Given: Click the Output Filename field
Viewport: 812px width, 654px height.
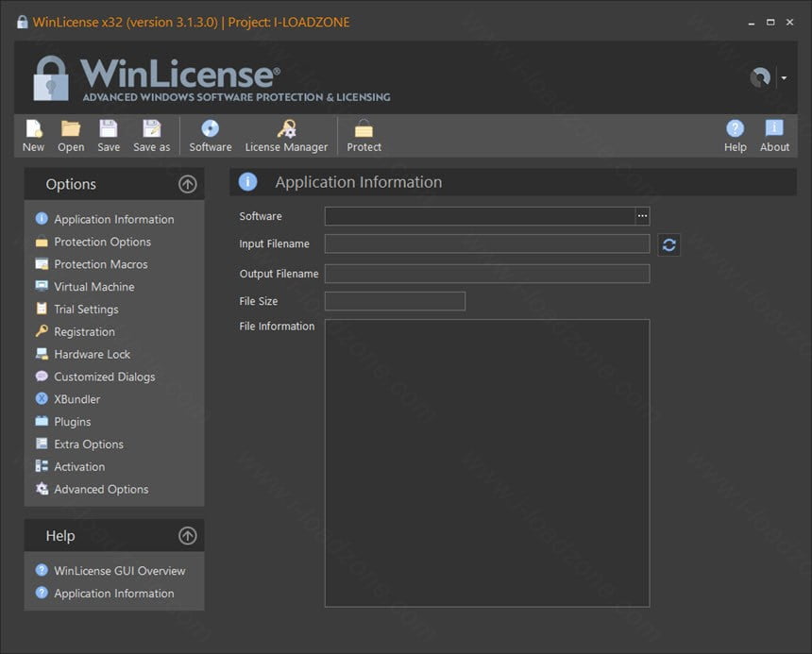Looking at the screenshot, I should pyautogui.click(x=487, y=274).
